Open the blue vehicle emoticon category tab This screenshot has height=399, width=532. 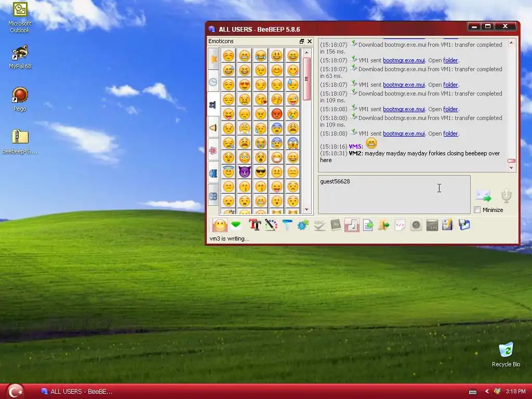(x=214, y=174)
